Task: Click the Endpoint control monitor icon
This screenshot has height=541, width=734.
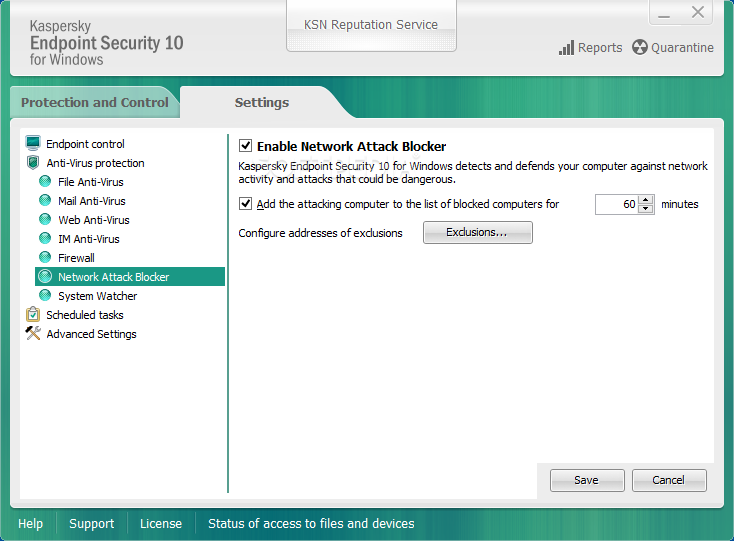Action: coord(33,143)
